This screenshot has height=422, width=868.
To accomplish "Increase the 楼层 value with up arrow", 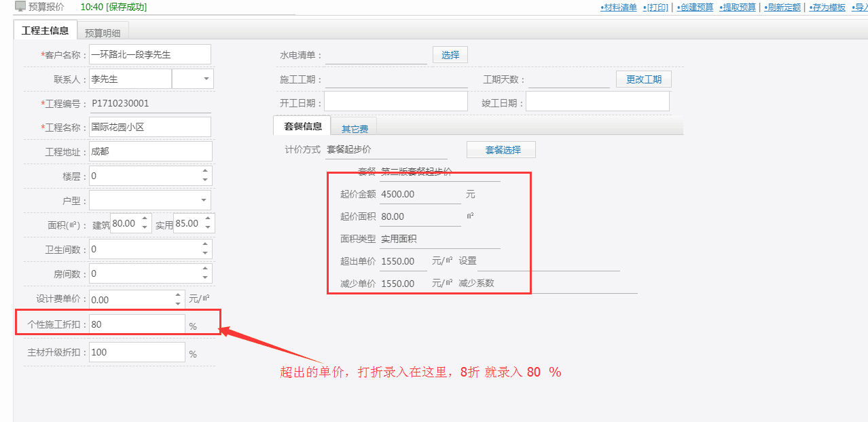I will pyautogui.click(x=205, y=172).
